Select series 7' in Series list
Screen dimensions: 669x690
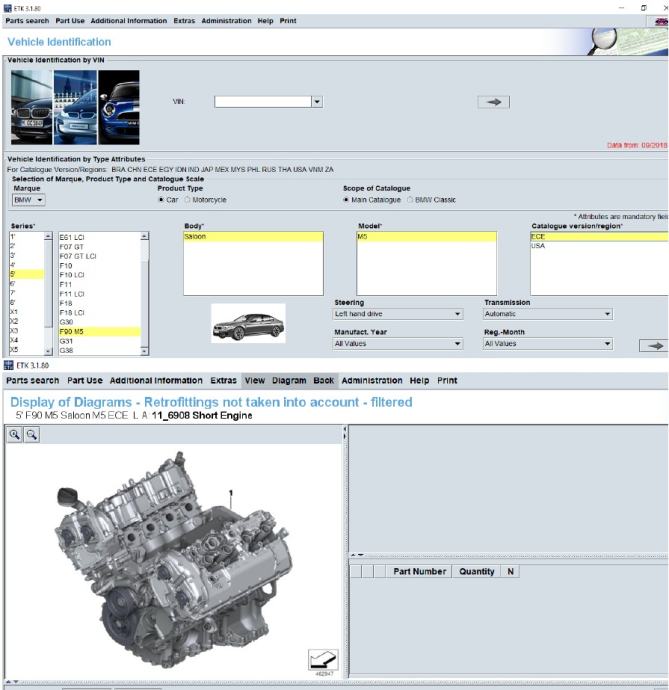pyautogui.click(x=26, y=293)
